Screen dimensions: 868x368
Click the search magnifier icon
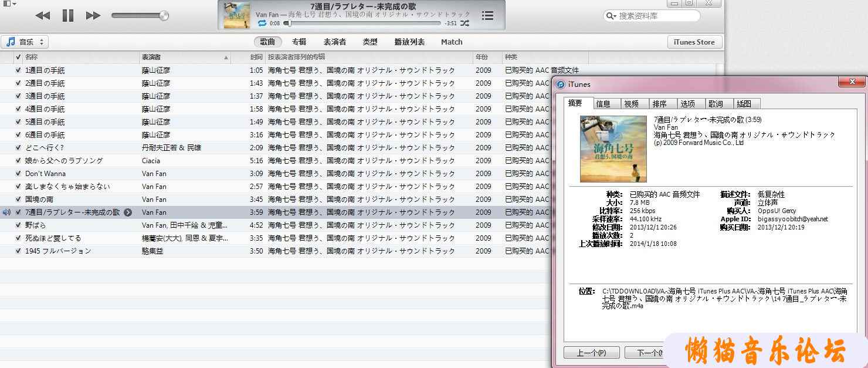(611, 16)
